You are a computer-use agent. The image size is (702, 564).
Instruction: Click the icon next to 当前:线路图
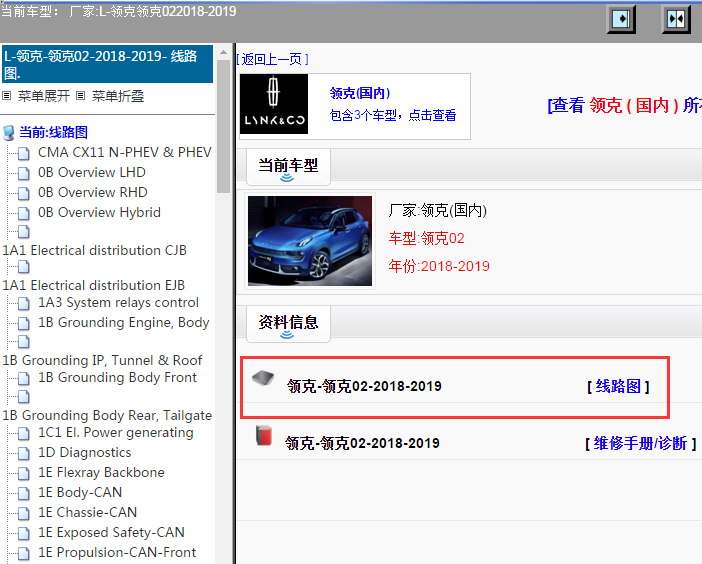[x=9, y=133]
